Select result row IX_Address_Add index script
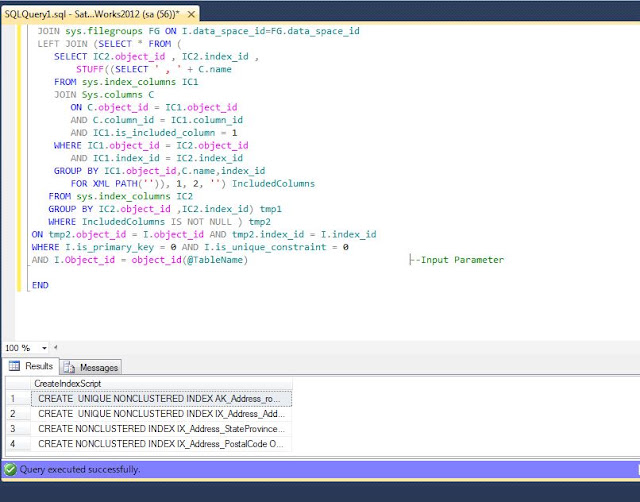 (x=162, y=414)
